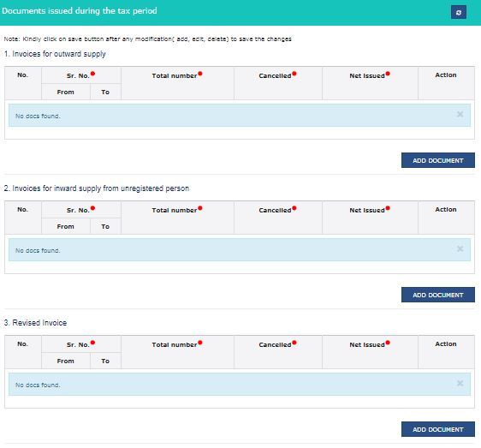This screenshot has width=481, height=448.
Task: Click the 'No docs found.' text in Revised Invoice
Action: click(x=38, y=385)
